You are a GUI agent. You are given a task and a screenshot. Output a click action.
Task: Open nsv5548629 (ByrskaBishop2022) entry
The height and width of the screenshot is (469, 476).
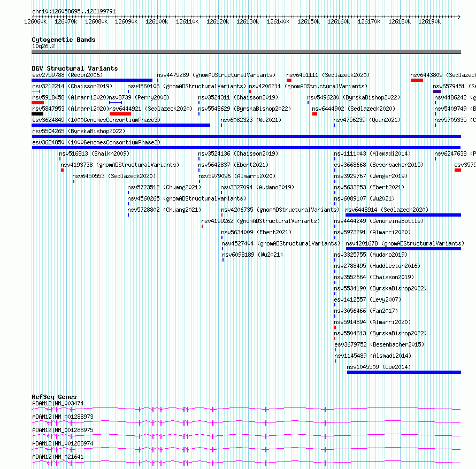coord(244,109)
